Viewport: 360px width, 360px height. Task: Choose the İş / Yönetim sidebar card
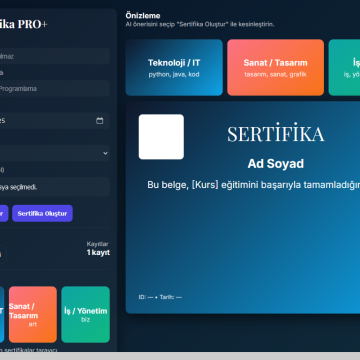click(x=85, y=314)
